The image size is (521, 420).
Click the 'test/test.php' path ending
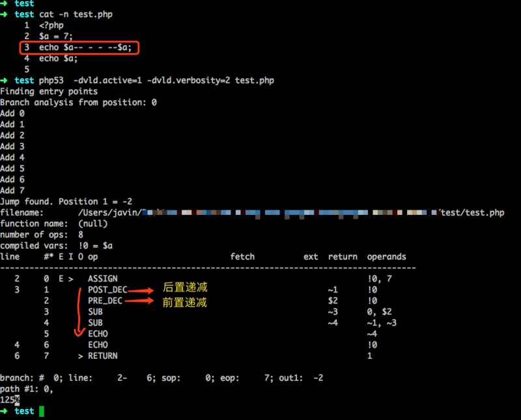click(x=473, y=213)
